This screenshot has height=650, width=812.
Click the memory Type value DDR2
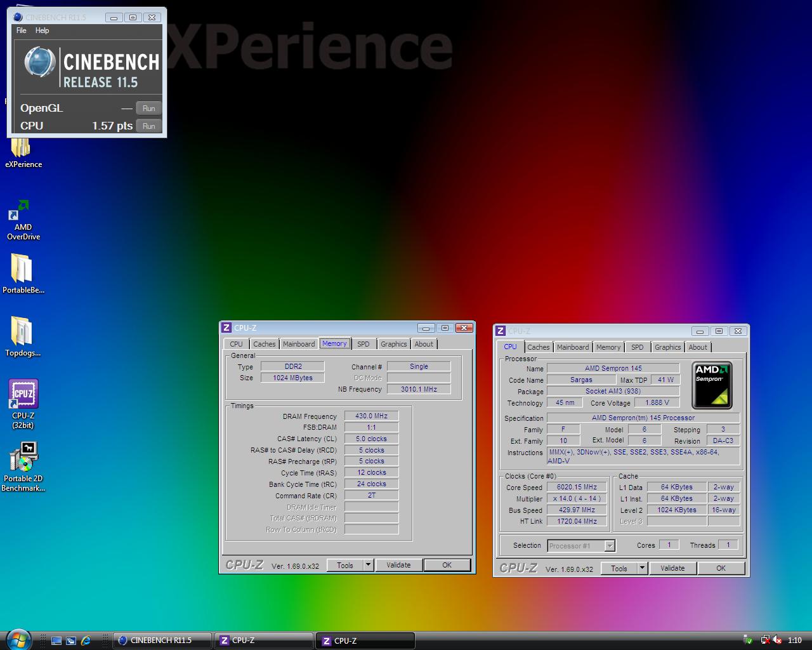pyautogui.click(x=292, y=366)
